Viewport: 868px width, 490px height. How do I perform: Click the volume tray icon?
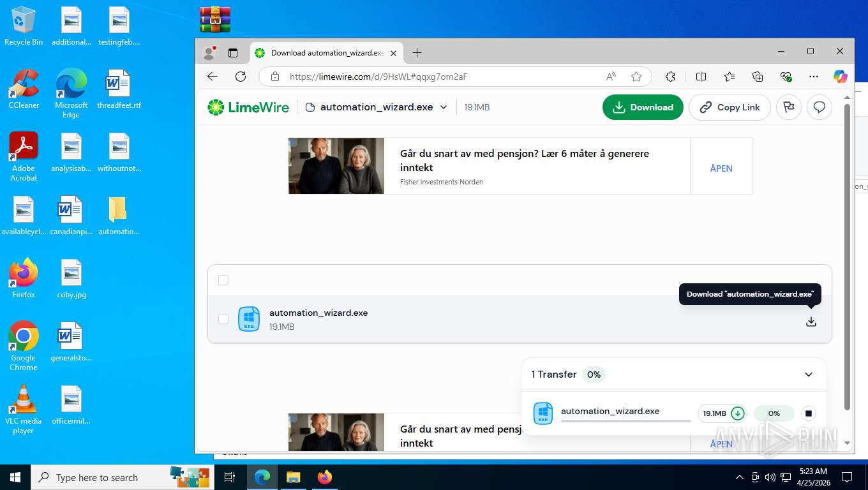click(x=770, y=477)
